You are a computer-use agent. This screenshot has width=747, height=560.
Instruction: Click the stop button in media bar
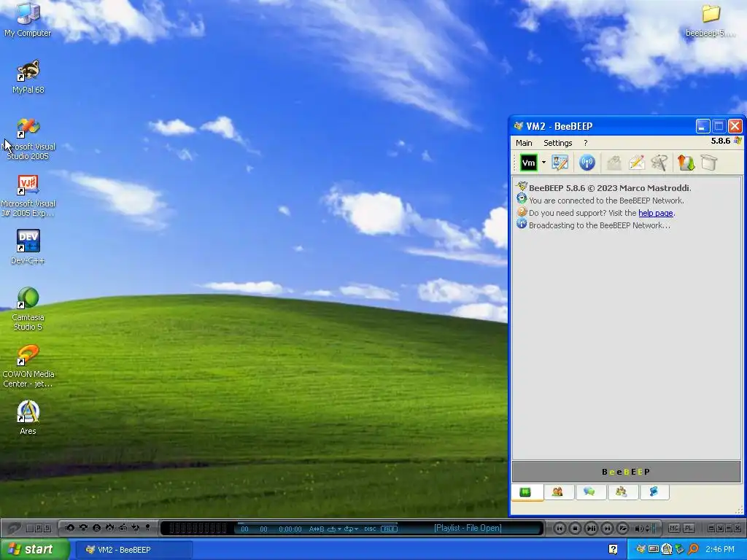(575, 528)
